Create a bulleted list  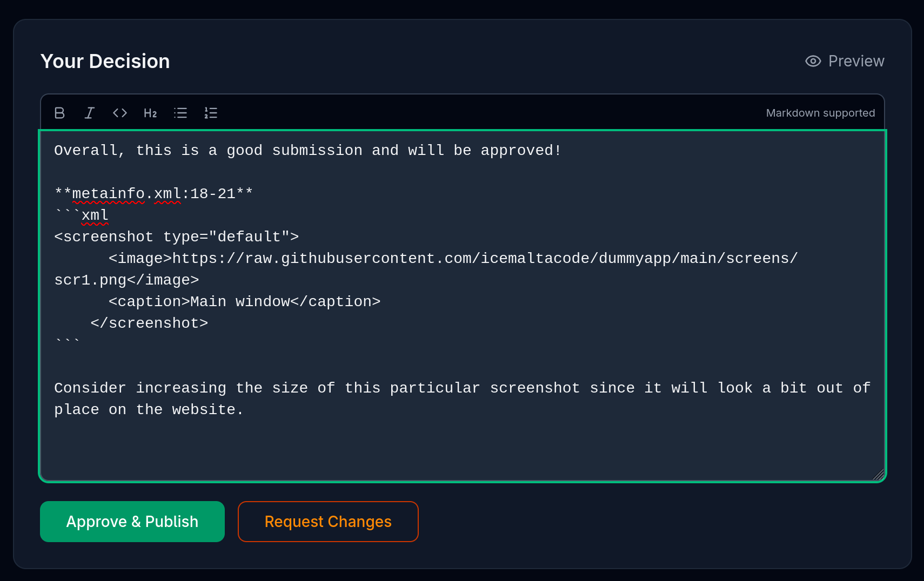click(x=180, y=113)
